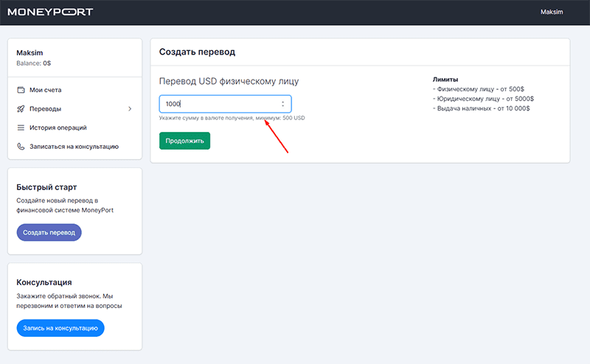Click the Создать перевод button
Image resolution: width=590 pixels, height=364 pixels.
click(x=49, y=232)
